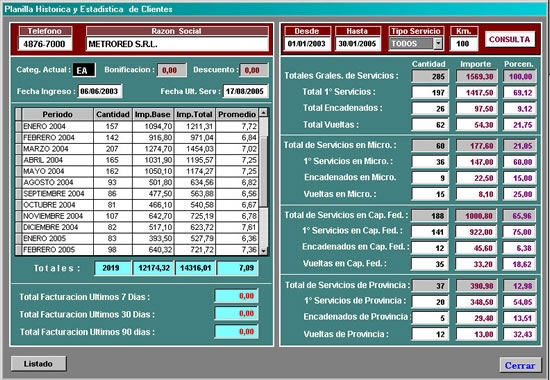
Task: Click the Categ. Actual box EA
Action: tap(83, 70)
